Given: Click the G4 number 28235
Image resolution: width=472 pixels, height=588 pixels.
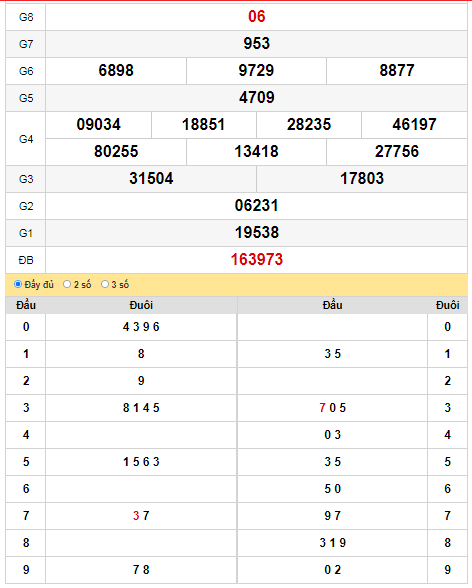Looking at the screenshot, I should pyautogui.click(x=309, y=124).
